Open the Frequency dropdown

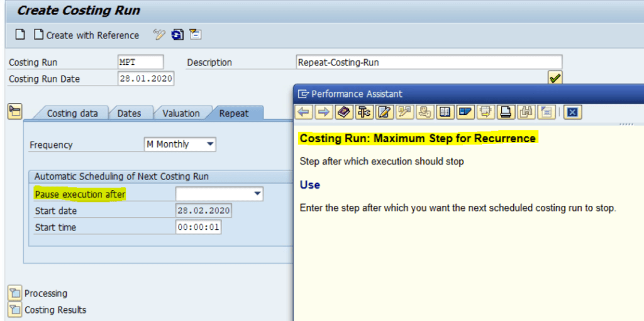pyautogui.click(x=210, y=144)
